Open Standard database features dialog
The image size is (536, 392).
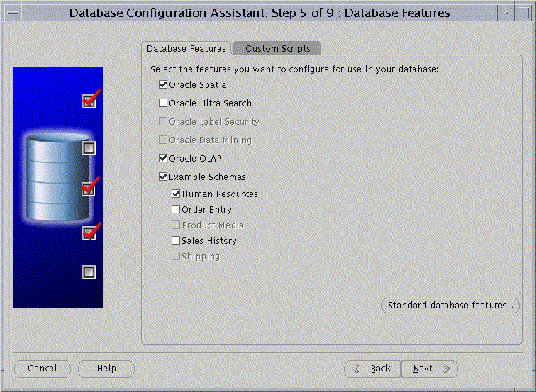click(x=450, y=306)
